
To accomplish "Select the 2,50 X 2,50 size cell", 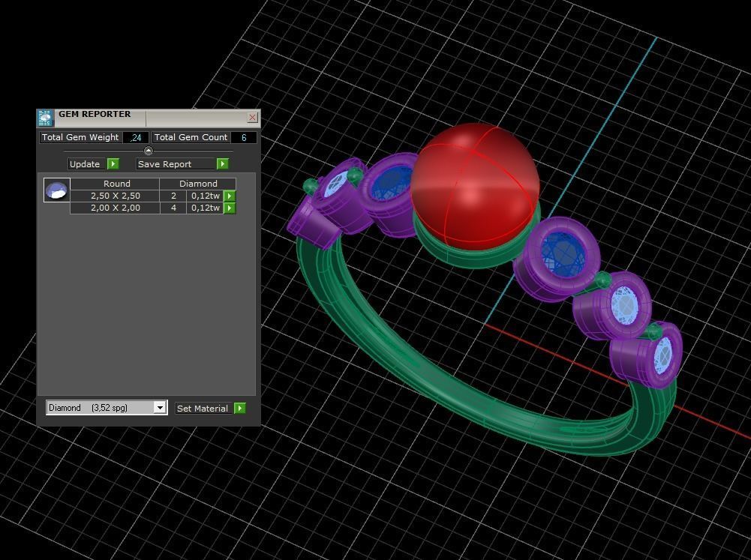I will 116,196.
